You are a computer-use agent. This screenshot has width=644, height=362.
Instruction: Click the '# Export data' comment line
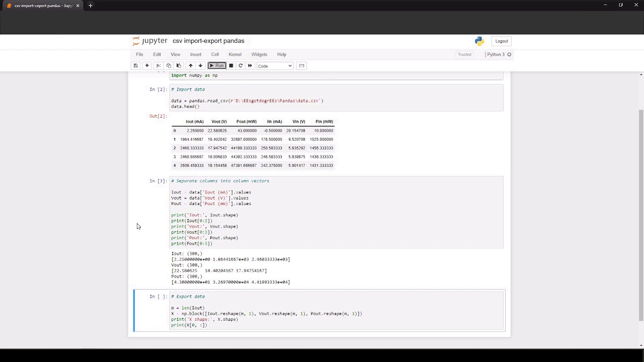188,297
